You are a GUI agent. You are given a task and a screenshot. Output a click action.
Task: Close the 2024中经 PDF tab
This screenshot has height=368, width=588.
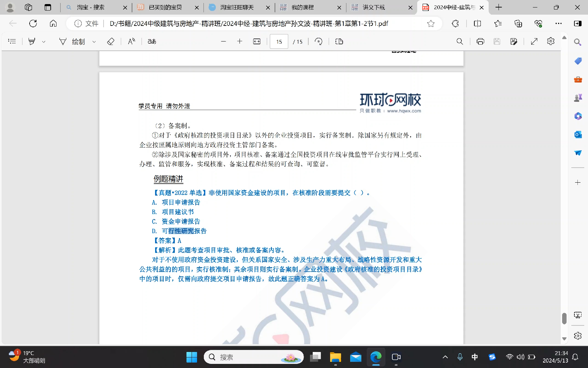coord(481,7)
